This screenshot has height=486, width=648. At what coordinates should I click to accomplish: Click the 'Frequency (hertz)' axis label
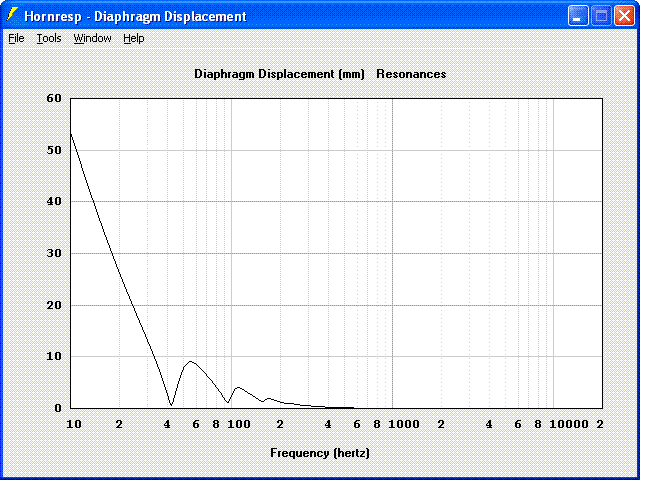pos(320,453)
